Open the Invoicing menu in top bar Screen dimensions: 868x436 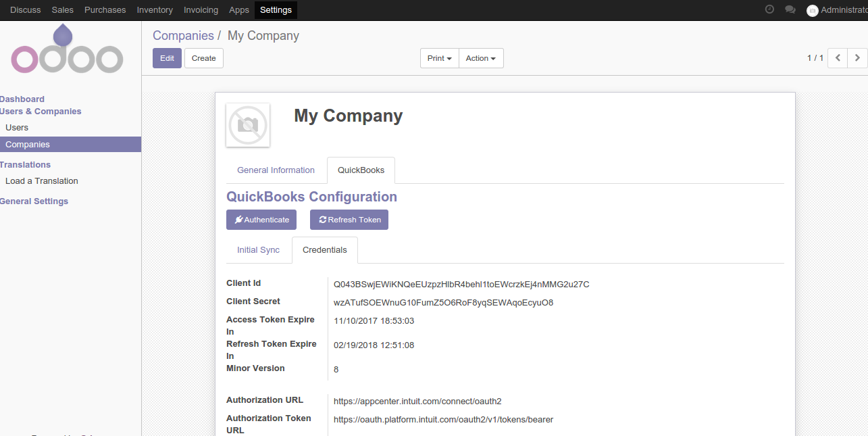(201, 10)
